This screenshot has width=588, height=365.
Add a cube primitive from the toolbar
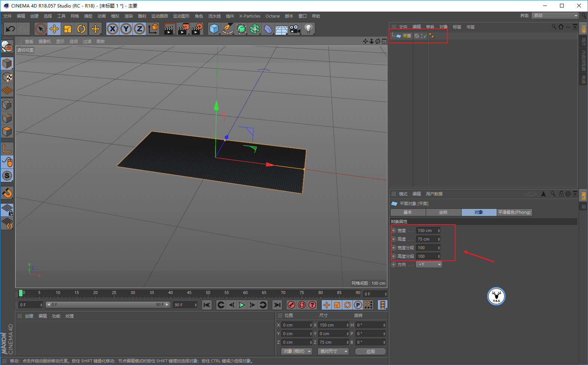tap(214, 29)
